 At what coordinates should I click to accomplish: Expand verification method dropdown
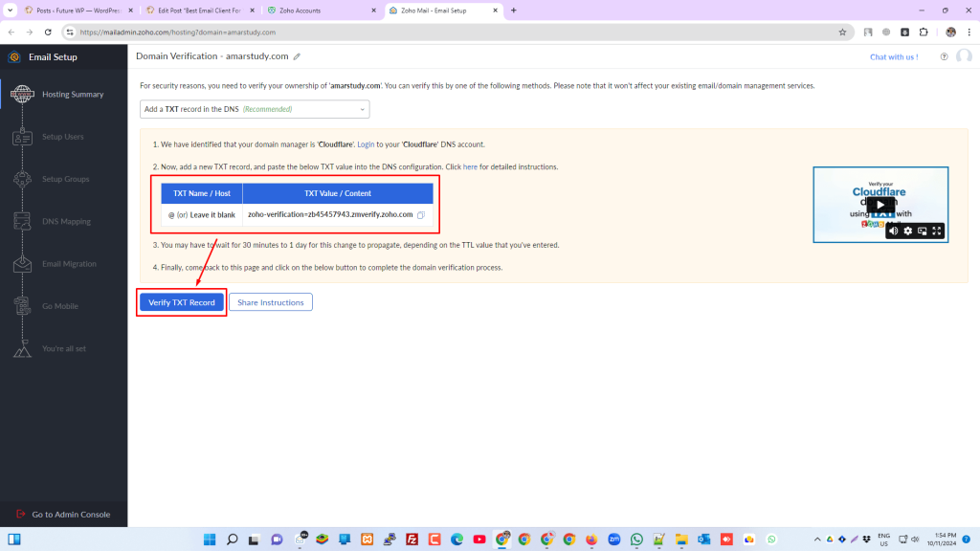pos(255,109)
